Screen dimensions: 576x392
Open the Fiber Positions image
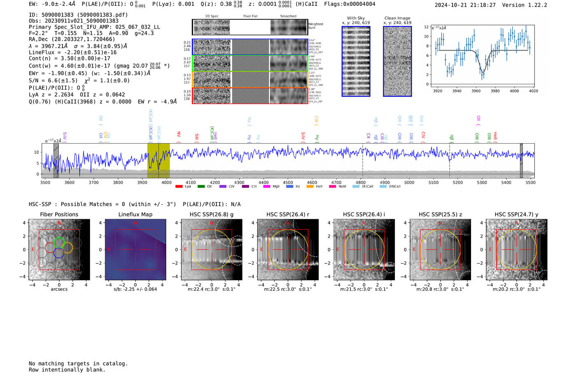59,250
